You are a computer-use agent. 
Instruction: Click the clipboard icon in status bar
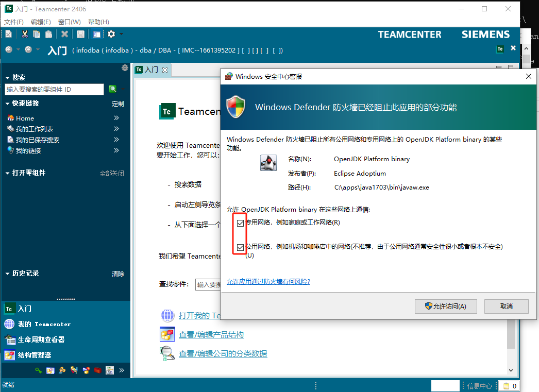click(x=506, y=386)
